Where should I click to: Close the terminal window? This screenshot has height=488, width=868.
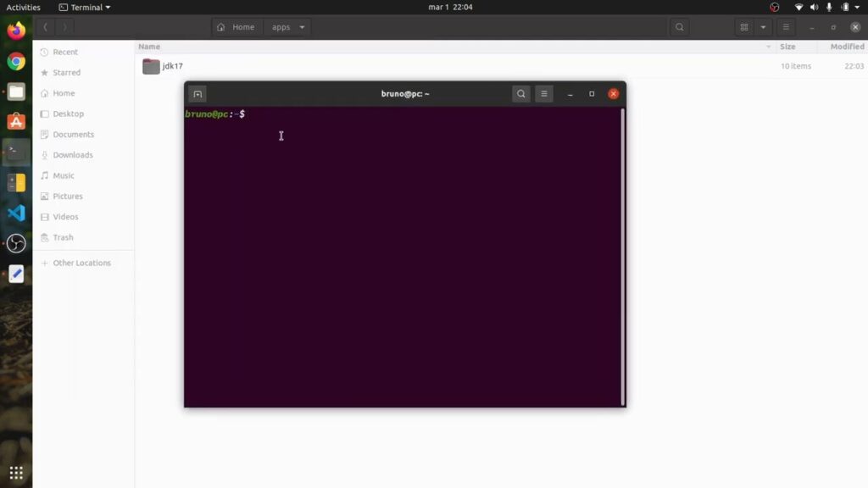pos(614,94)
